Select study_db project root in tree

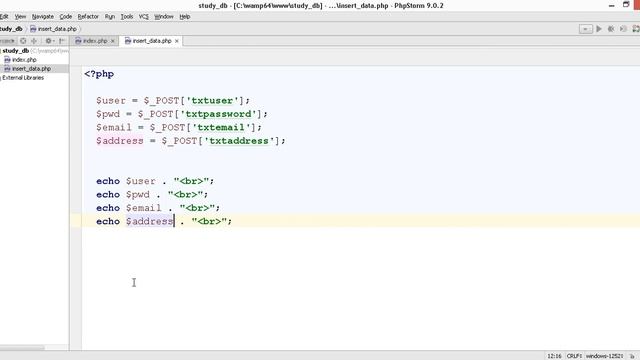(x=16, y=51)
